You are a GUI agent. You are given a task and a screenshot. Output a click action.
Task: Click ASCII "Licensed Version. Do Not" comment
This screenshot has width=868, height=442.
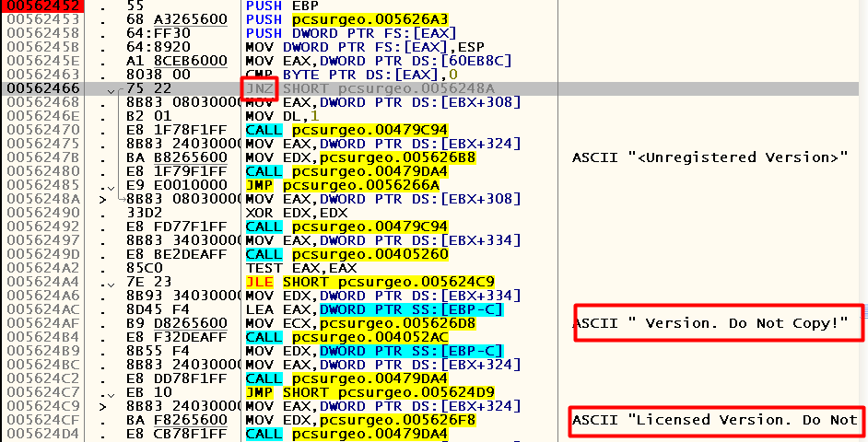[715, 421]
